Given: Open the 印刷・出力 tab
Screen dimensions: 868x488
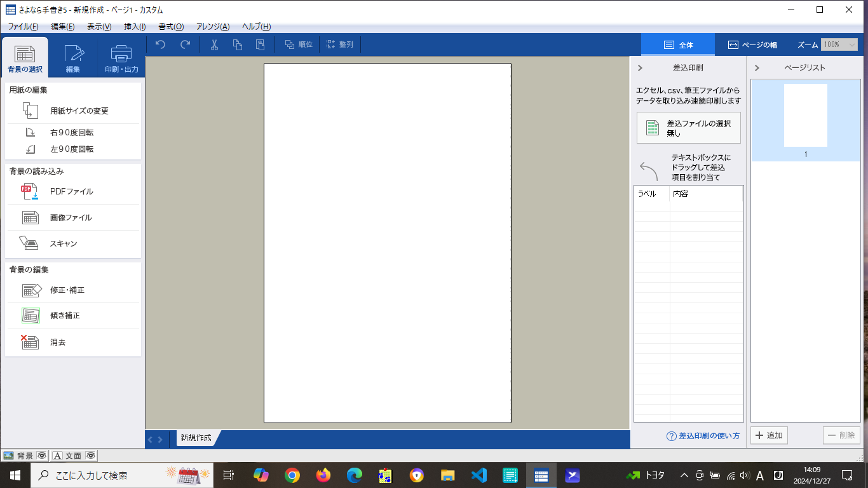Looking at the screenshot, I should point(121,58).
